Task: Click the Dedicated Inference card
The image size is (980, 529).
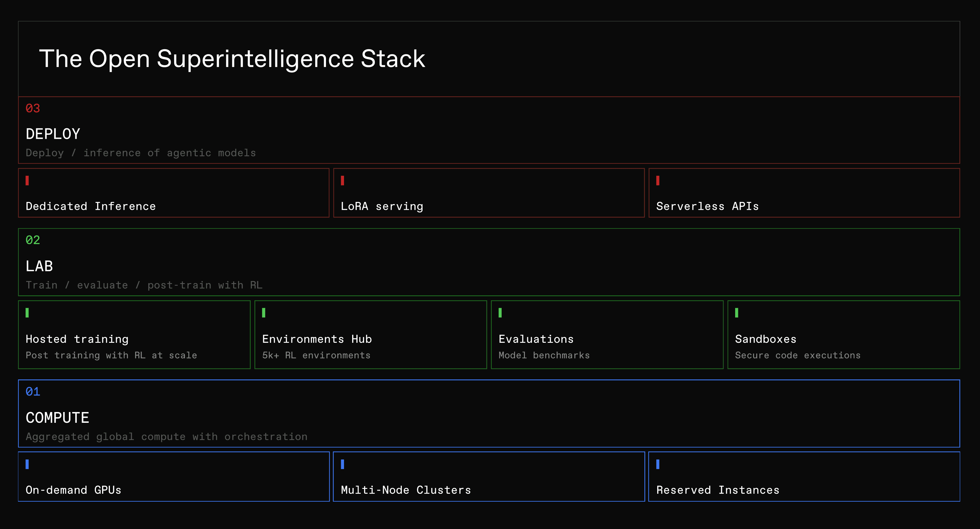Action: (x=174, y=193)
